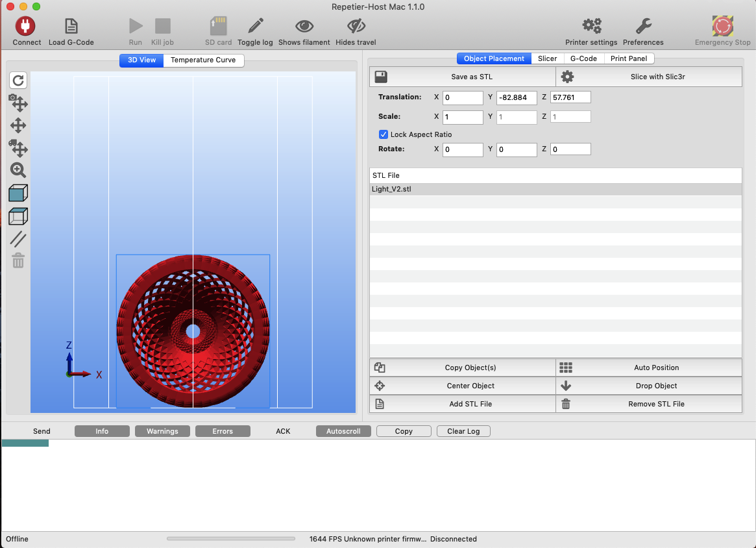
Task: Toggle Shows filament eye icon
Action: [x=304, y=26]
